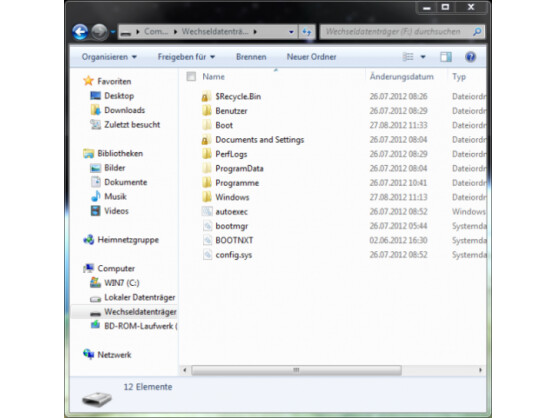Open Lokaler Datenträger drive
This screenshot has height=418, width=557.
(140, 297)
